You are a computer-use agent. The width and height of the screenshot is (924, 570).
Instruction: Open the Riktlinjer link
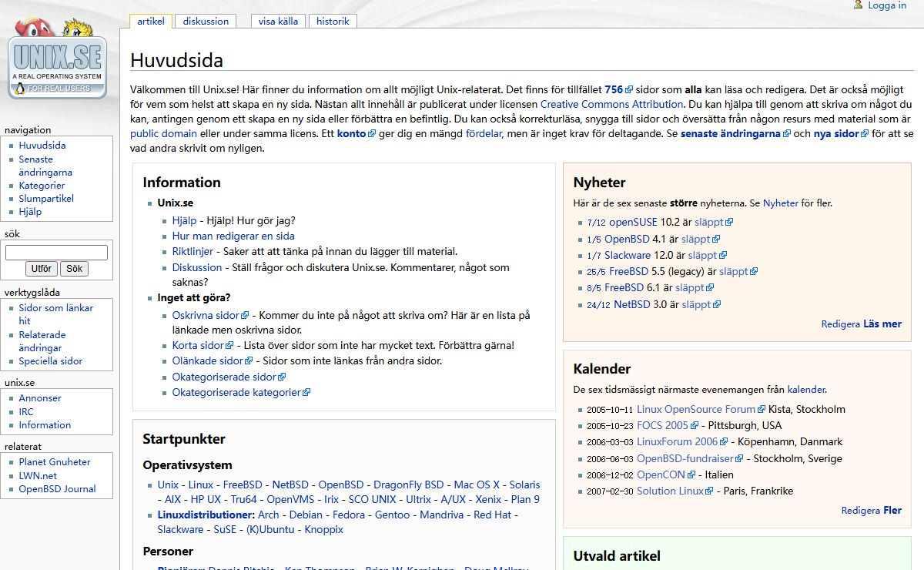(x=192, y=251)
